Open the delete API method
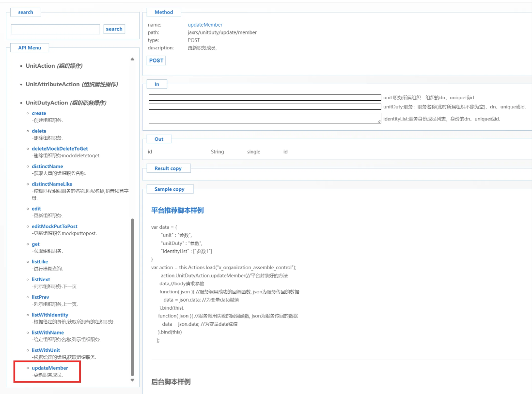This screenshot has height=394, width=532. (x=39, y=131)
